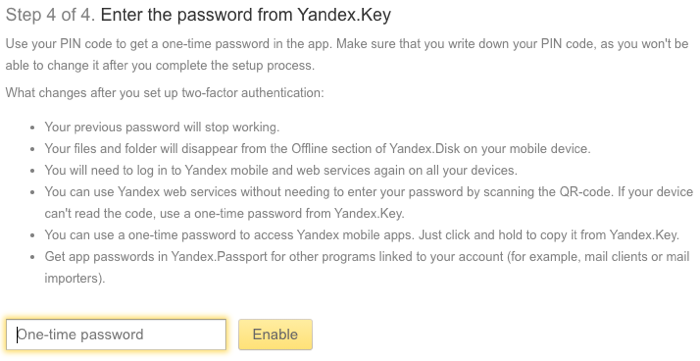Click bullet "You will need to log in"
The image size is (700, 361).
click(281, 170)
